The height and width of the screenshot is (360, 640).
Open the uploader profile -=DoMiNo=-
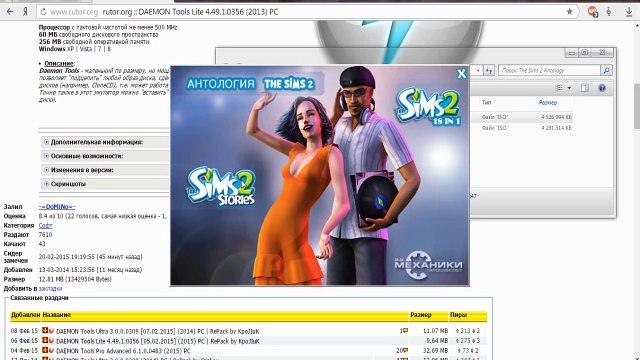(x=57, y=207)
